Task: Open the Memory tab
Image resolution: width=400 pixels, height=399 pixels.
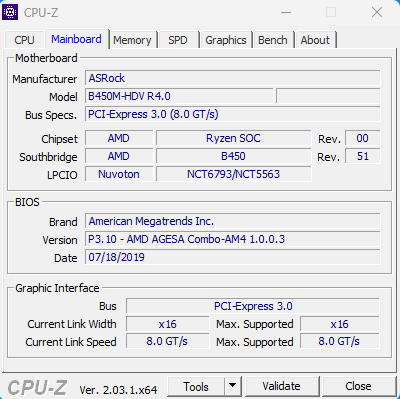Action: click(x=132, y=40)
